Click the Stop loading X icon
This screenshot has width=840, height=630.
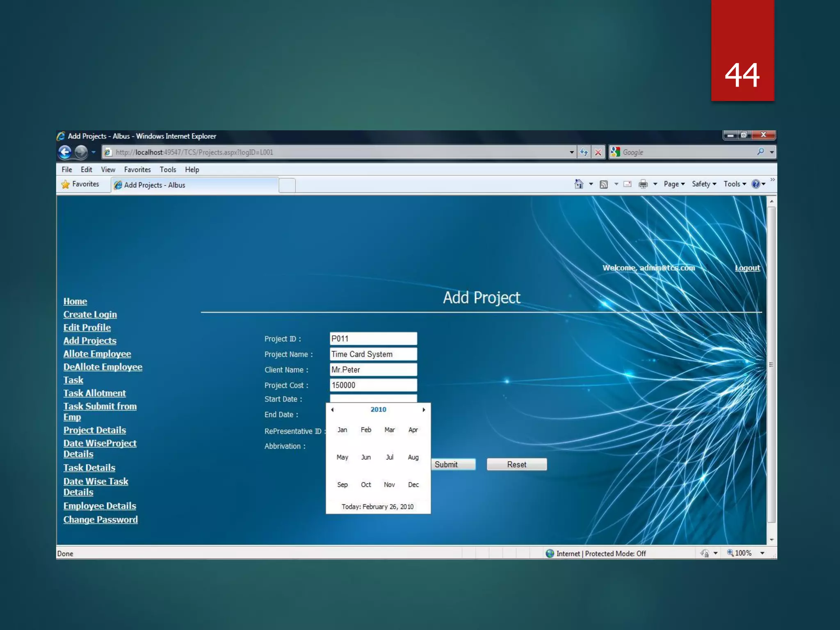click(x=598, y=152)
